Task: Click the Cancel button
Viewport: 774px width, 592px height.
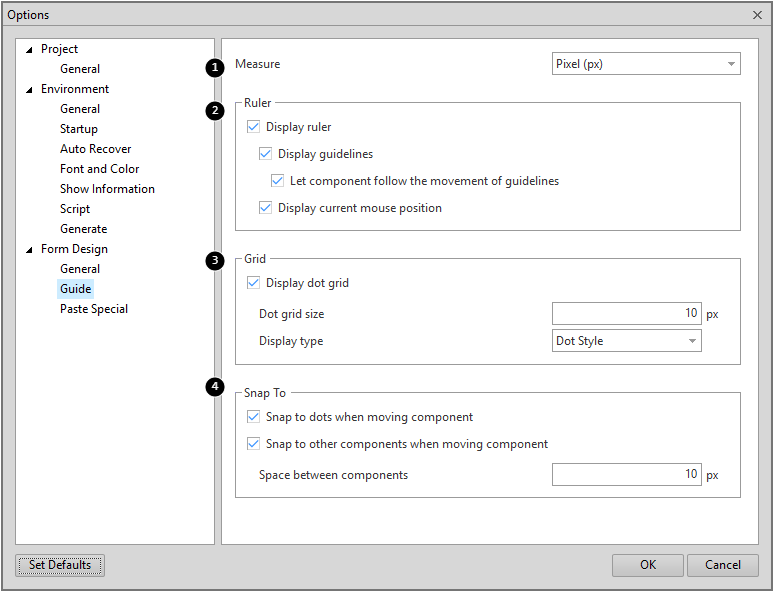Action: point(722,565)
